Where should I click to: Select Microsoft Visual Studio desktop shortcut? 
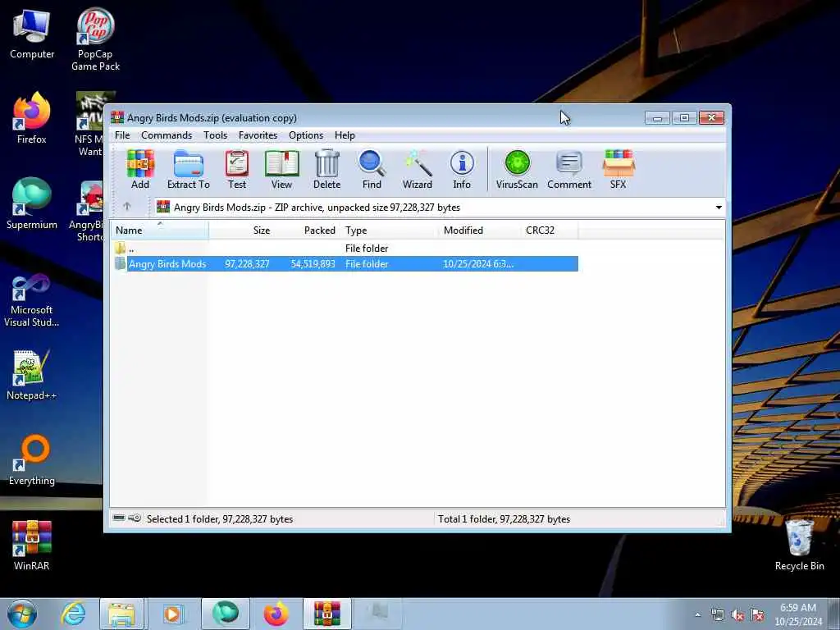tap(32, 300)
